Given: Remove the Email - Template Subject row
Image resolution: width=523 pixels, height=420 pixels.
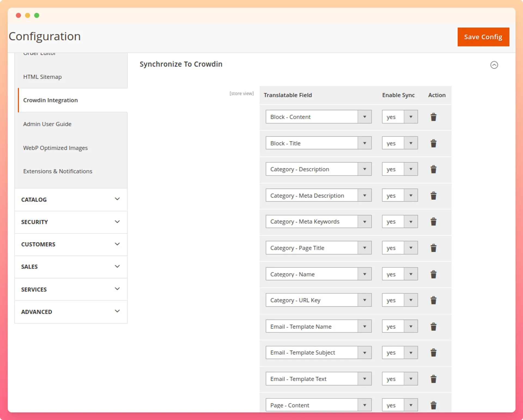Looking at the screenshot, I should point(433,353).
